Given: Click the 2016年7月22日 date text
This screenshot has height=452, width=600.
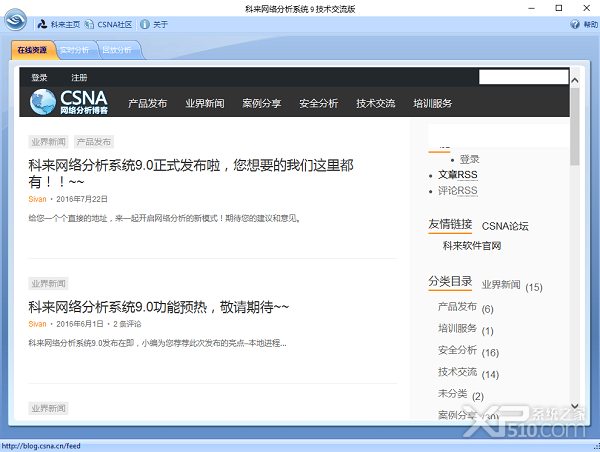Looking at the screenshot, I should [x=82, y=199].
